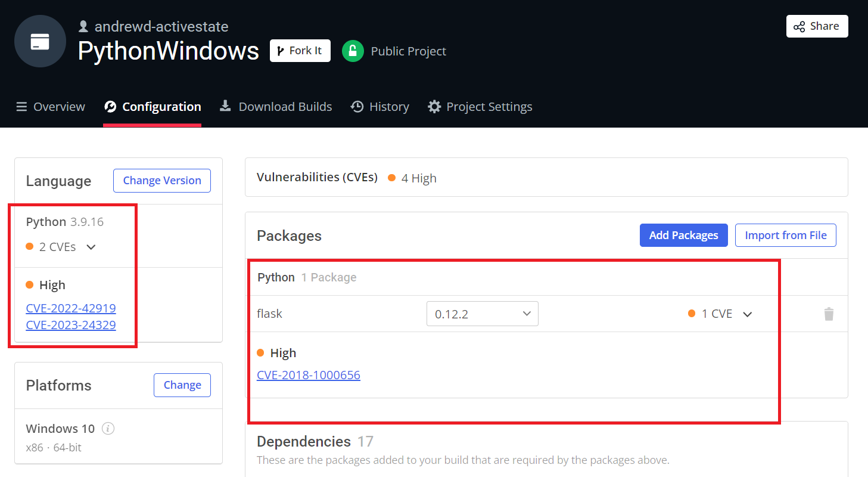Open the CVE-2022-42919 link
The image size is (868, 477).
[x=71, y=308]
